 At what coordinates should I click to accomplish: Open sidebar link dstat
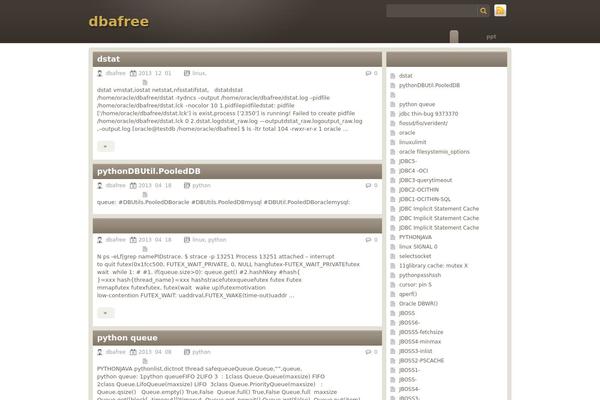pos(406,76)
